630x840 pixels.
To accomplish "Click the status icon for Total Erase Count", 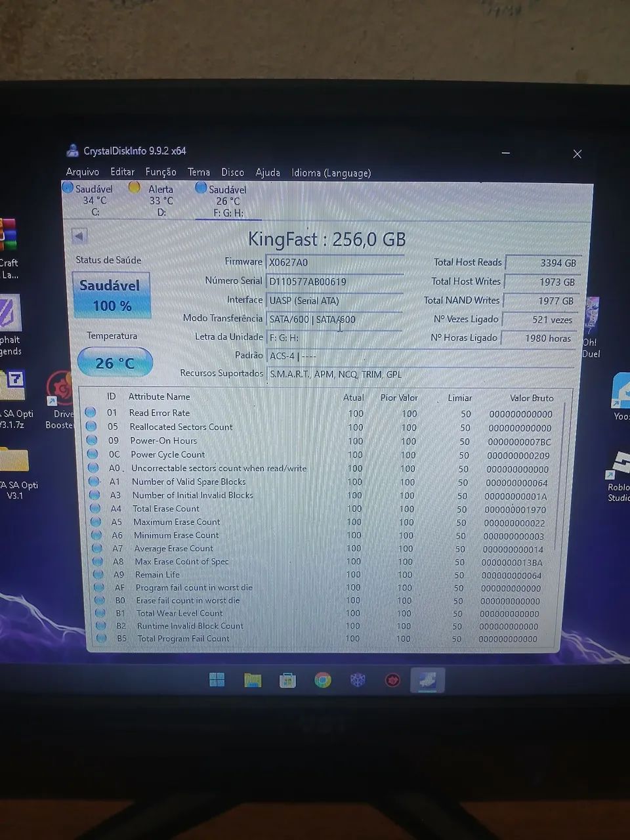I will (x=95, y=508).
